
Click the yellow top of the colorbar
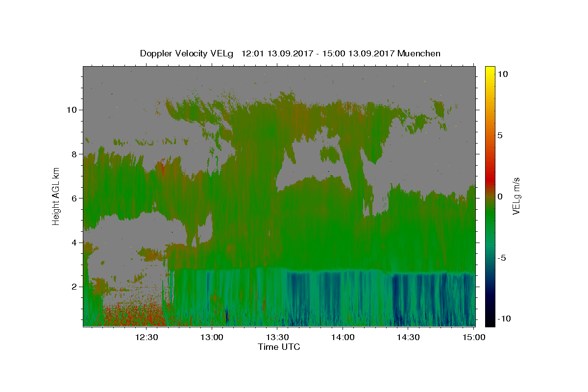tap(490, 70)
